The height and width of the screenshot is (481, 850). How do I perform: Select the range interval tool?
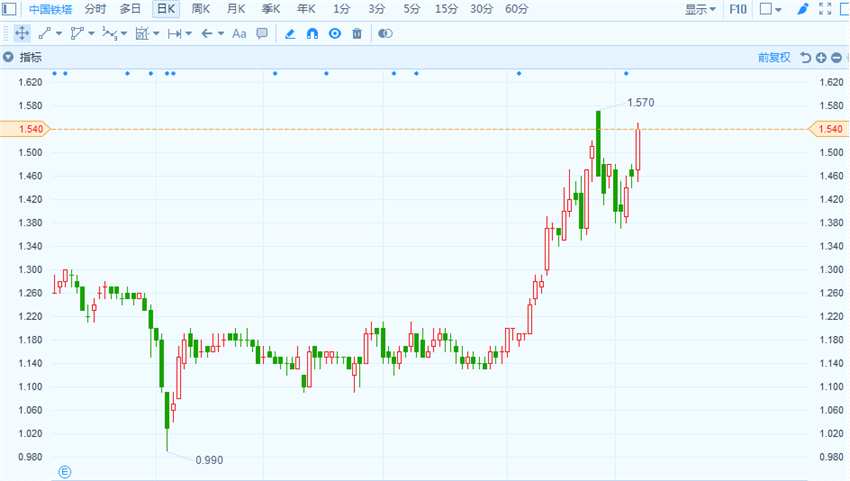point(174,34)
